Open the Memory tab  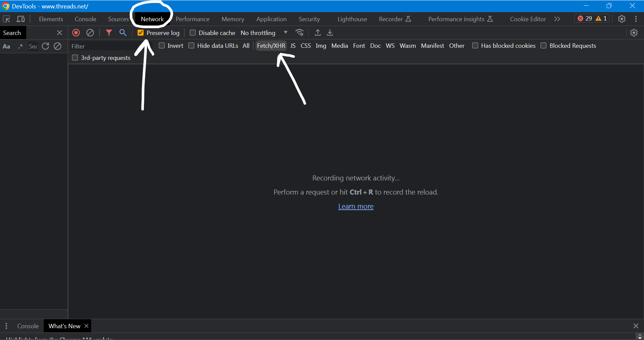tap(233, 19)
